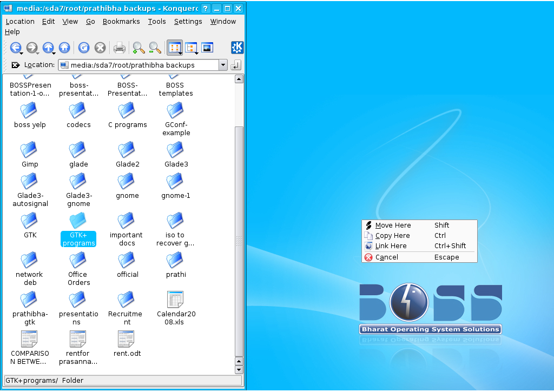Open the codecs folder
Screen dimensions: 554x392
(x=78, y=115)
